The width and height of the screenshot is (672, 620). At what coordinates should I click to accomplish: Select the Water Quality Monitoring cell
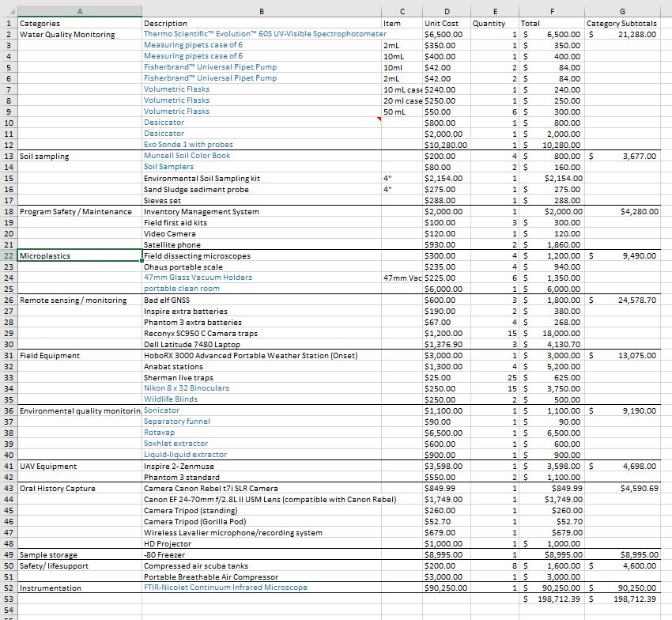[80, 34]
